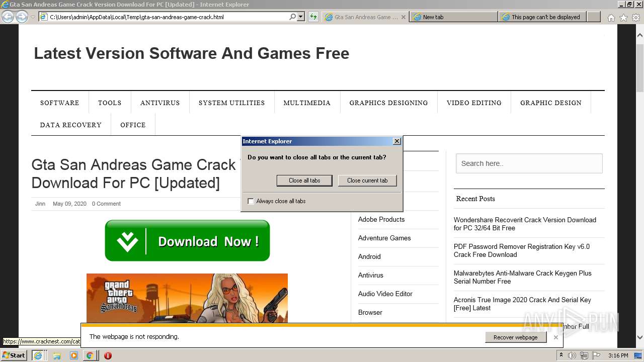Click the Search here input field
Image resolution: width=644 pixels, height=362 pixels.
[529, 163]
